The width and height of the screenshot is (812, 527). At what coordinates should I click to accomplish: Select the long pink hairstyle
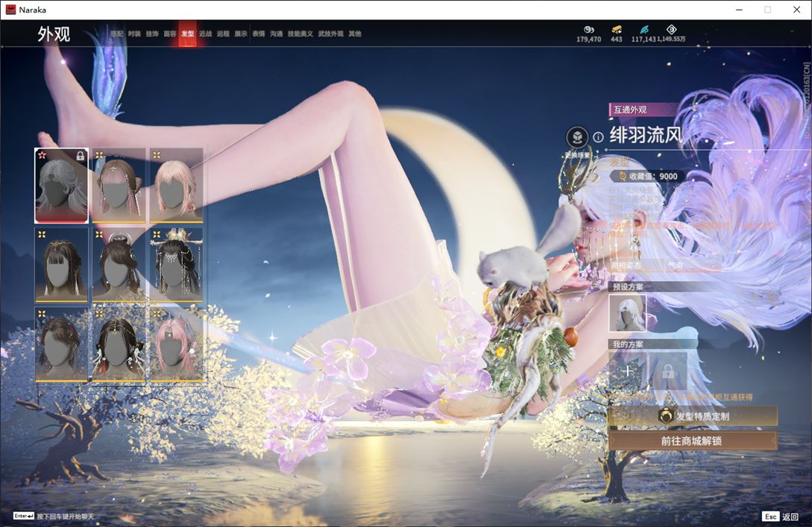pyautogui.click(x=176, y=344)
